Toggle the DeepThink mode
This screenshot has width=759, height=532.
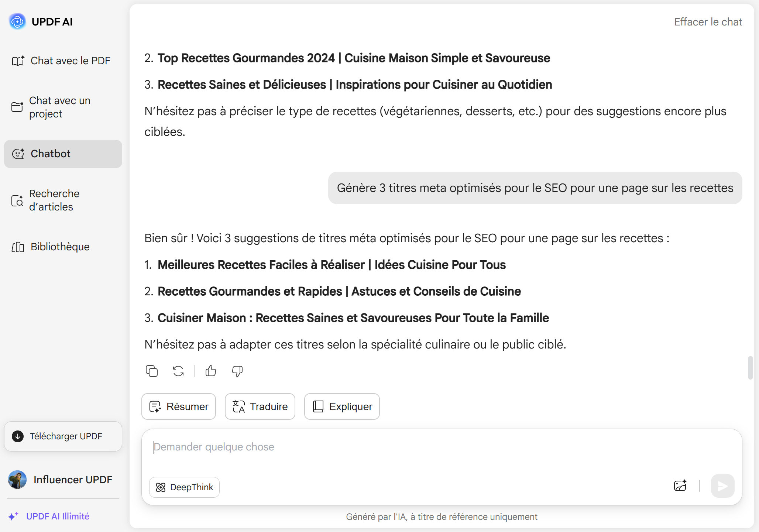(x=184, y=487)
